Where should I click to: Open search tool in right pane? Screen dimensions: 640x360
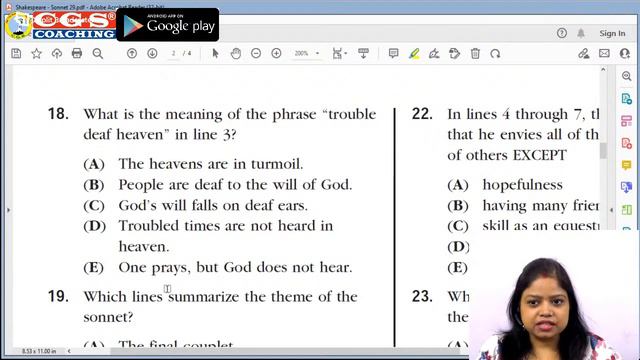(x=627, y=76)
